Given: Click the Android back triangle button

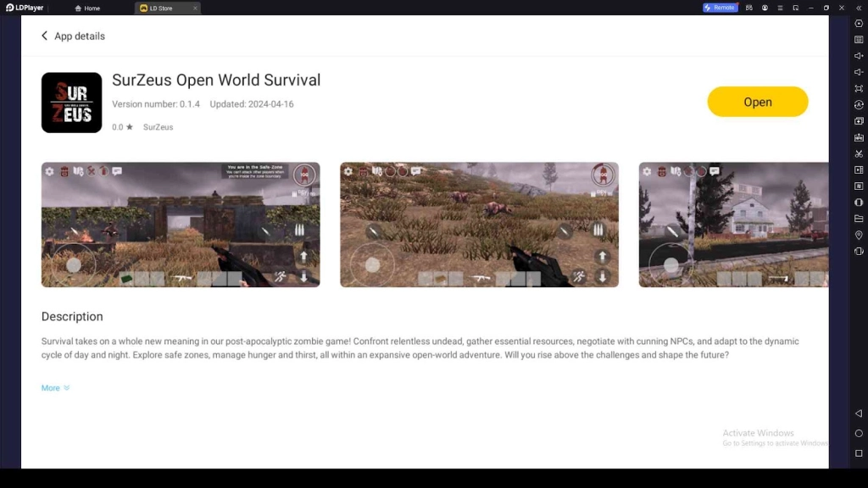Looking at the screenshot, I should [859, 413].
